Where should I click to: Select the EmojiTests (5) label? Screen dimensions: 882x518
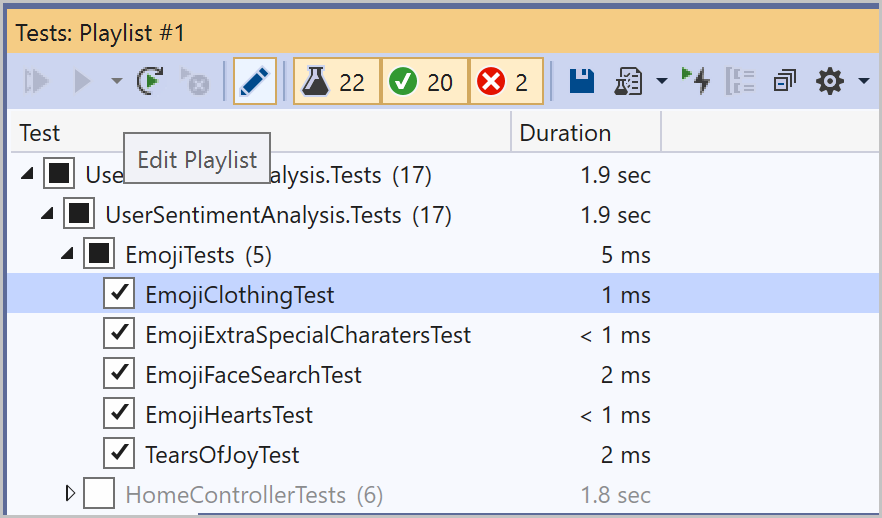(199, 255)
